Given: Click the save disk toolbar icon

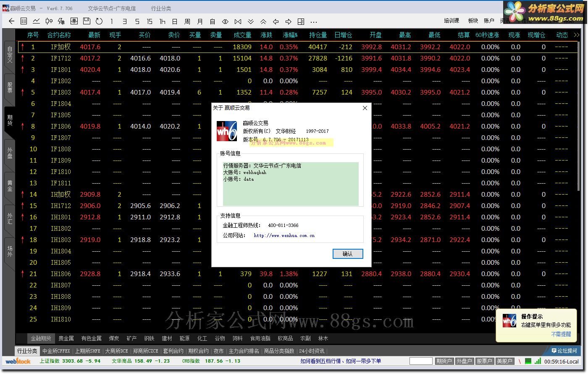Looking at the screenshot, I should click(87, 21).
